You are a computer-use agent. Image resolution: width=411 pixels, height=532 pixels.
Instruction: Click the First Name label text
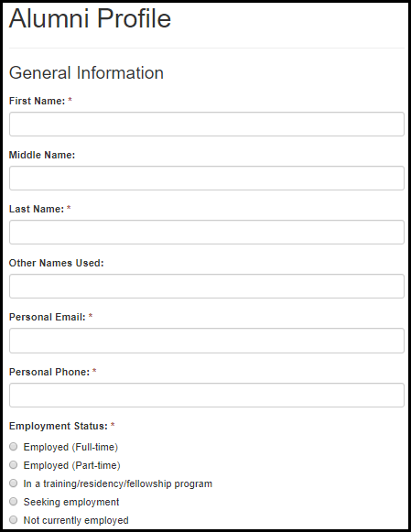[37, 101]
